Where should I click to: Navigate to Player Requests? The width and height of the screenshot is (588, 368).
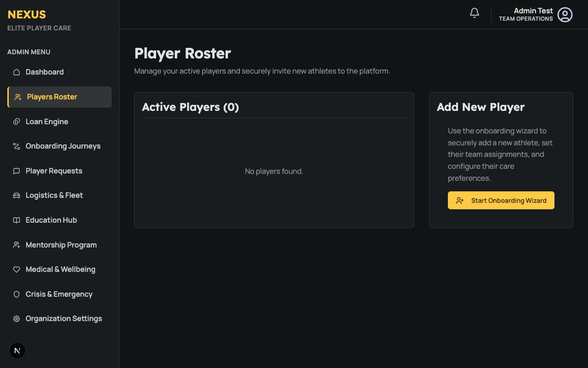pos(59,171)
